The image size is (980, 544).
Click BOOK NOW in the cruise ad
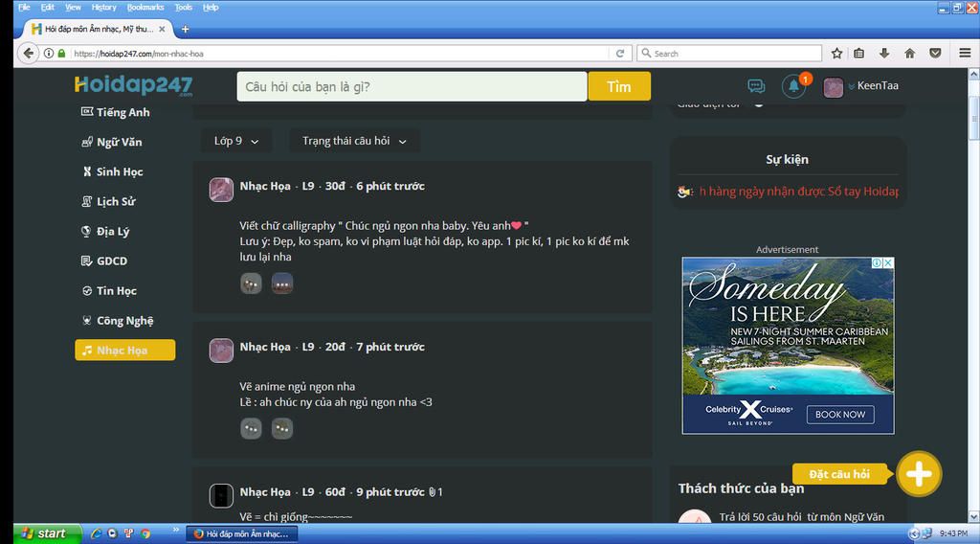[x=840, y=415]
